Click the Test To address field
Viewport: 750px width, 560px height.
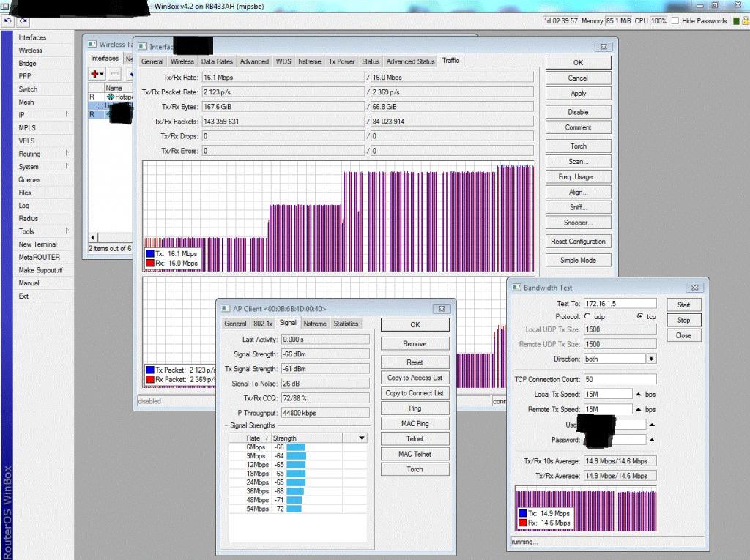620,304
